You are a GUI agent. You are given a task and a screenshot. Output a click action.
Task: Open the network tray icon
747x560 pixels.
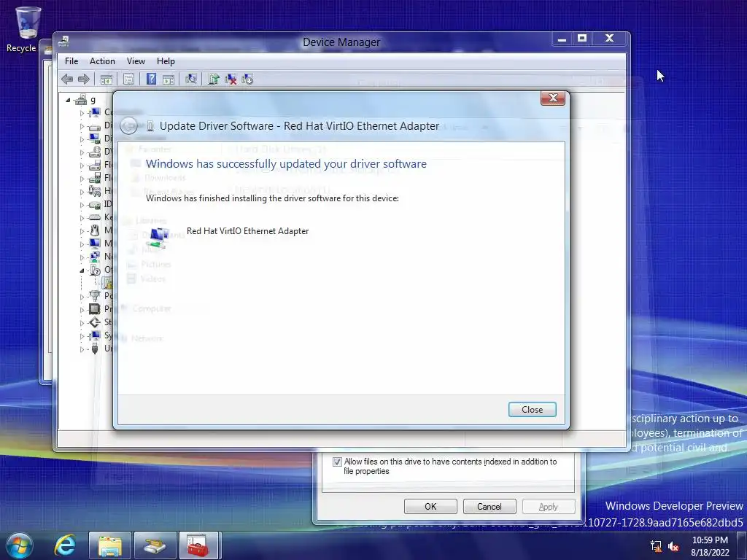tap(656, 546)
